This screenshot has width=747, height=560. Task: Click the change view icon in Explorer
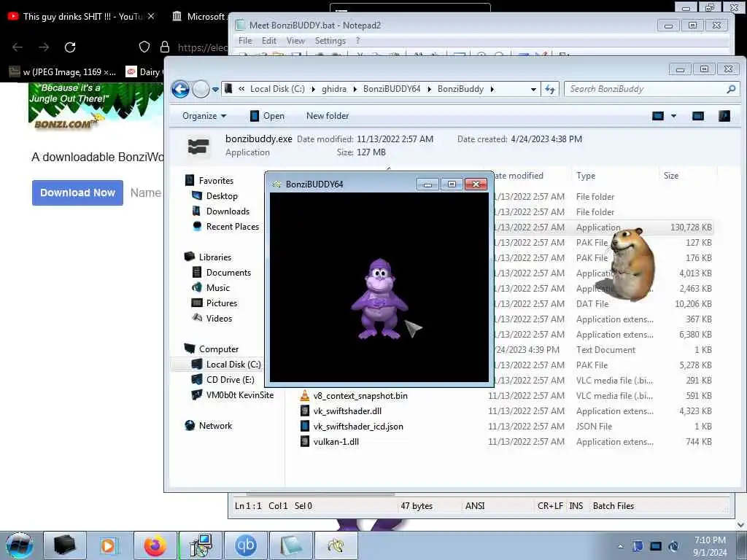tap(658, 116)
